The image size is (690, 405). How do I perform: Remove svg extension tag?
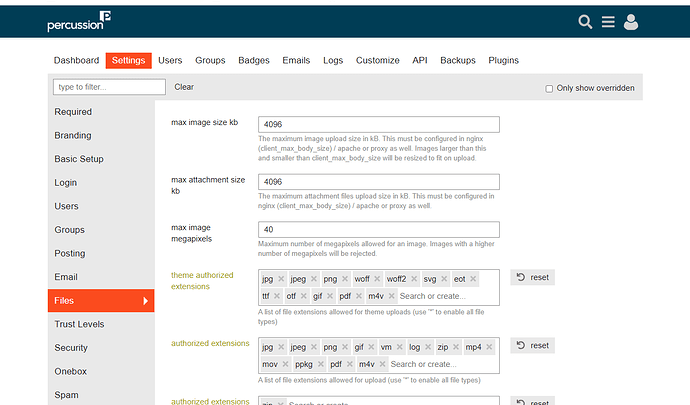click(444, 279)
